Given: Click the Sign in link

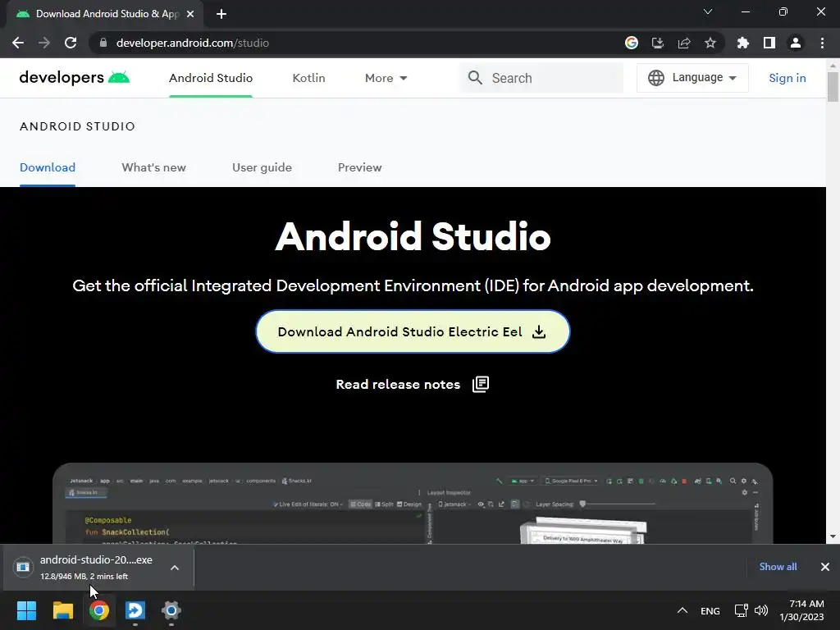Looking at the screenshot, I should (787, 78).
